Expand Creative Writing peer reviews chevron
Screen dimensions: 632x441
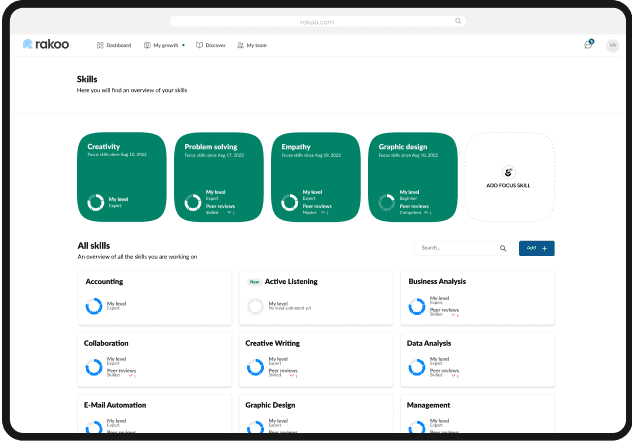click(292, 375)
